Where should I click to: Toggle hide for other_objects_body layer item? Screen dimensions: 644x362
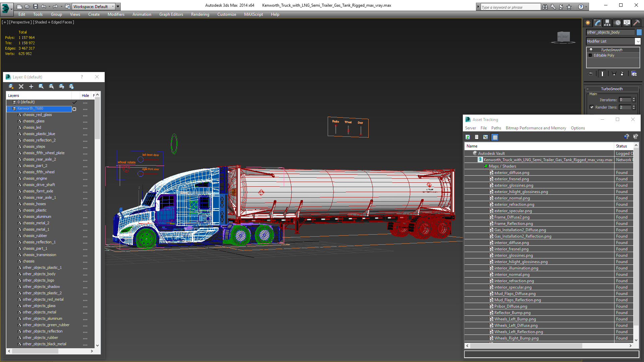click(85, 275)
